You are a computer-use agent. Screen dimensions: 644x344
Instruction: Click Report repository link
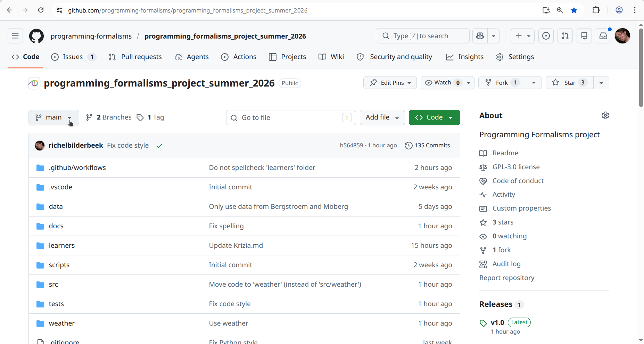click(507, 278)
